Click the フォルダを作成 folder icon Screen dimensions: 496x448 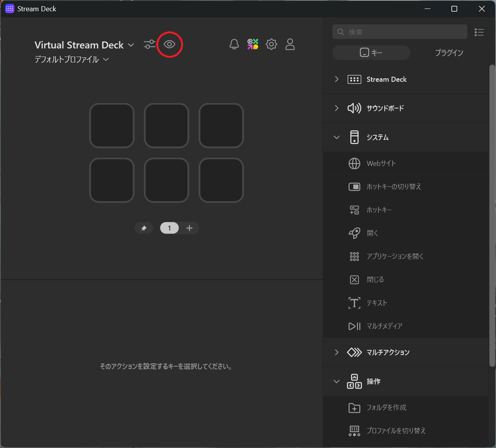pos(354,408)
